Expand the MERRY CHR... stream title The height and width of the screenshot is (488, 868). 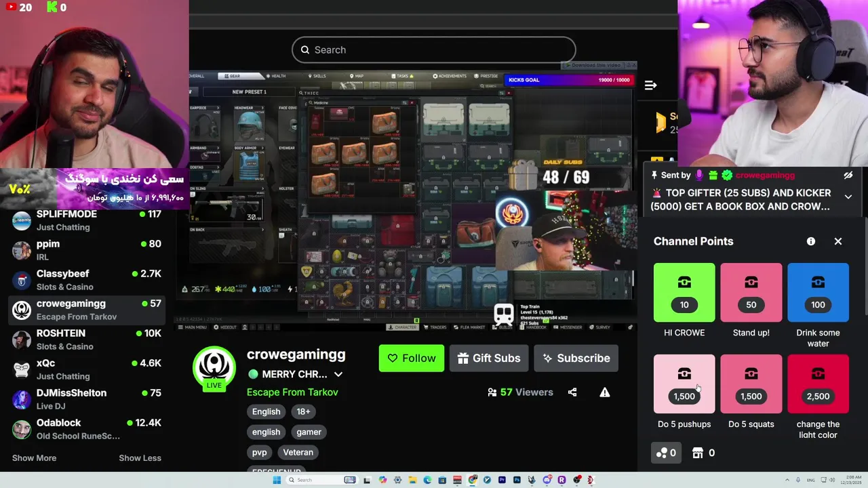(338, 374)
